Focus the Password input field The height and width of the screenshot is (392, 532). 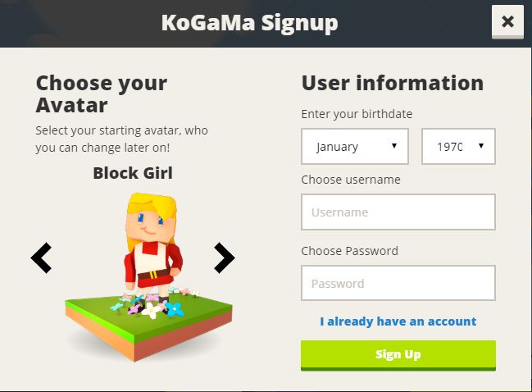398,283
